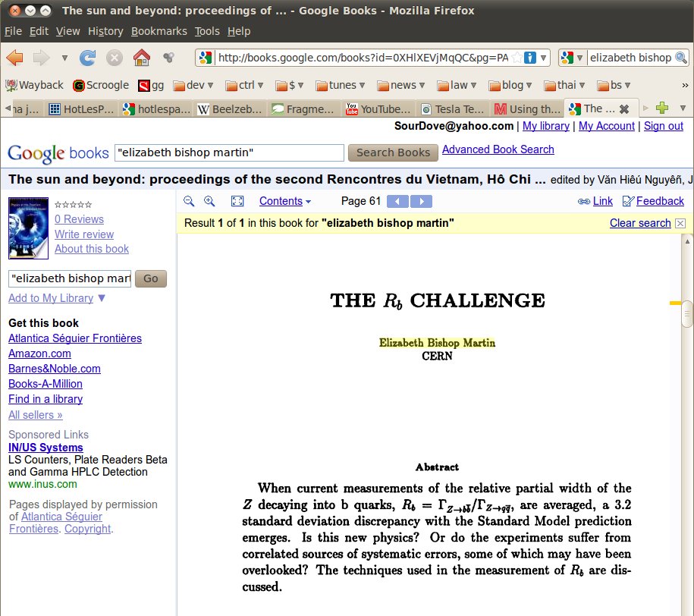Open the History menu
The height and width of the screenshot is (616, 694).
105,31
